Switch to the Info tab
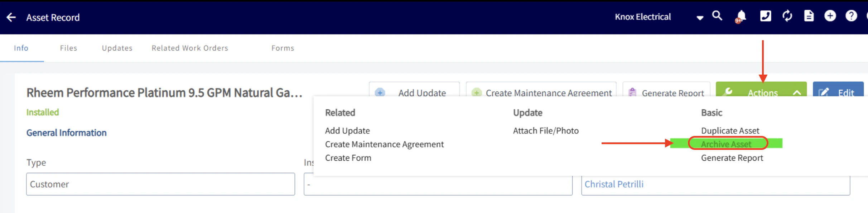Screen dimensions: 868x213 point(21,48)
